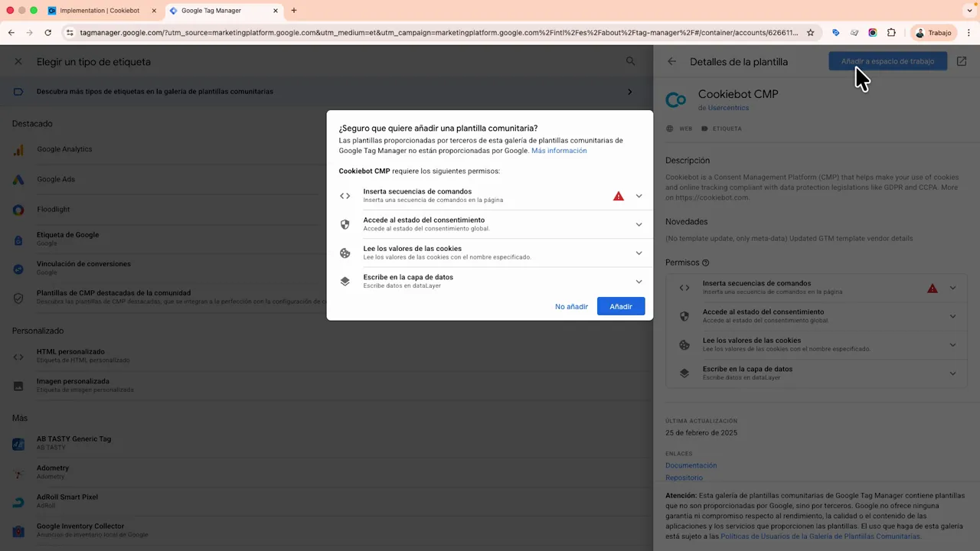Screen dimensions: 980x551
Task: Choose the Vinculación de conversiones icon
Action: click(x=18, y=268)
